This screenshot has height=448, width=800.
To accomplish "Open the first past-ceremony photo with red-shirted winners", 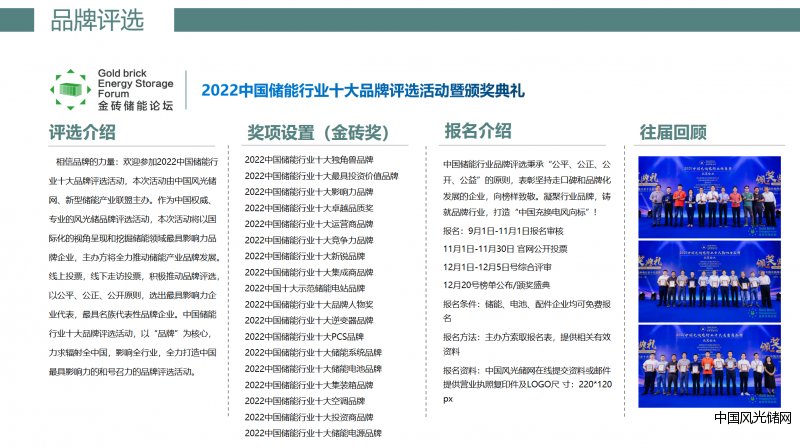I will (x=709, y=197).
